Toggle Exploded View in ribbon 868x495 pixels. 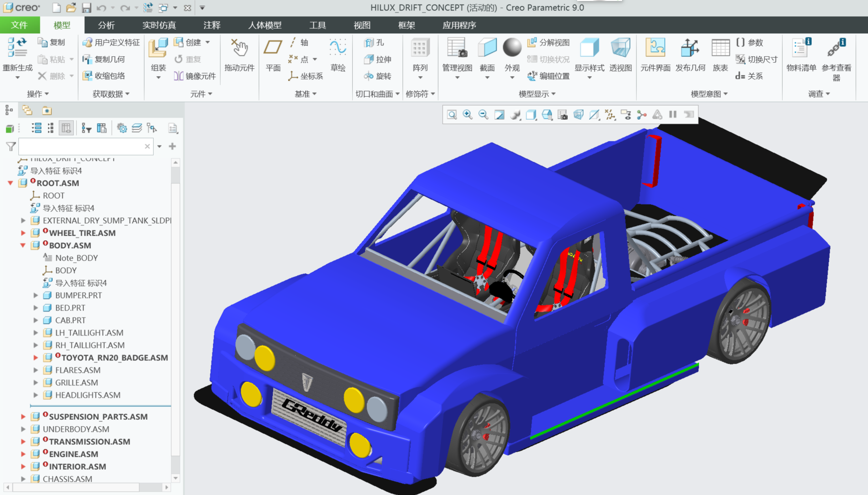[x=548, y=42]
